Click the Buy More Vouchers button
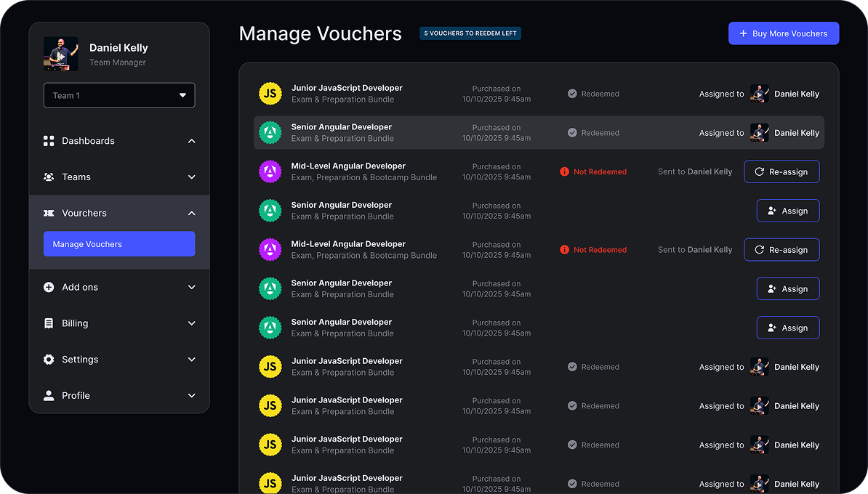 tap(783, 33)
